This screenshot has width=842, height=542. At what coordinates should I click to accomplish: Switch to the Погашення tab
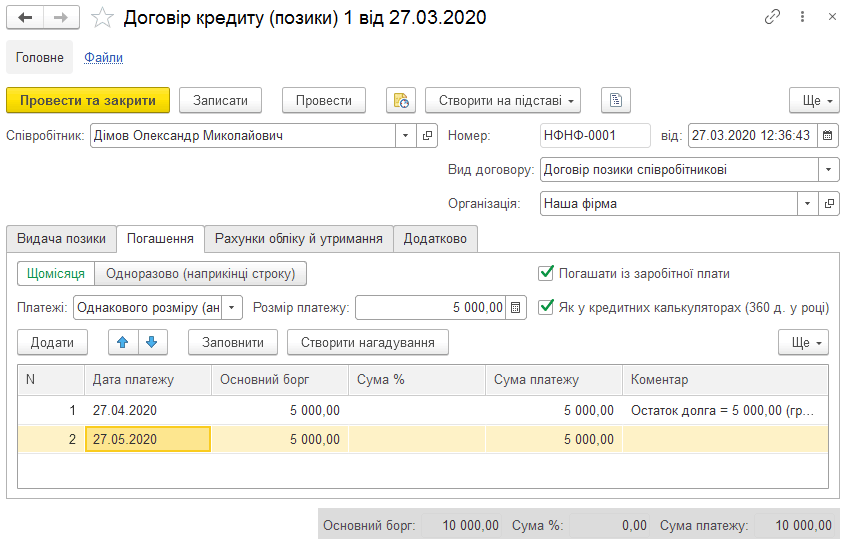160,239
